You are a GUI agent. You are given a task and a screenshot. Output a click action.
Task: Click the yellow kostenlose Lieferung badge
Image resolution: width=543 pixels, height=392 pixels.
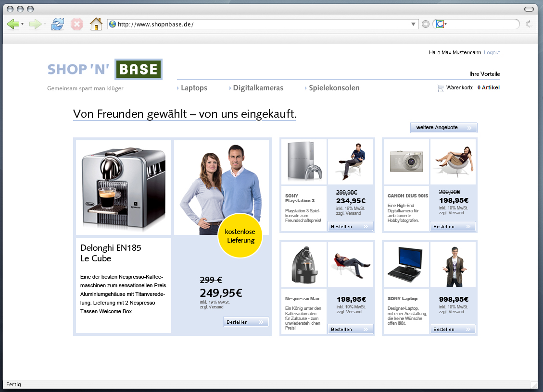[240, 235]
